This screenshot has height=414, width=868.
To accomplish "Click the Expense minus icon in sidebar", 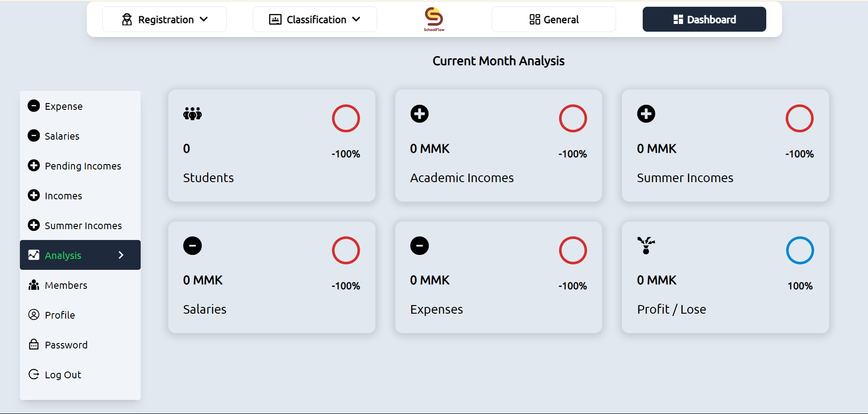I will point(34,106).
